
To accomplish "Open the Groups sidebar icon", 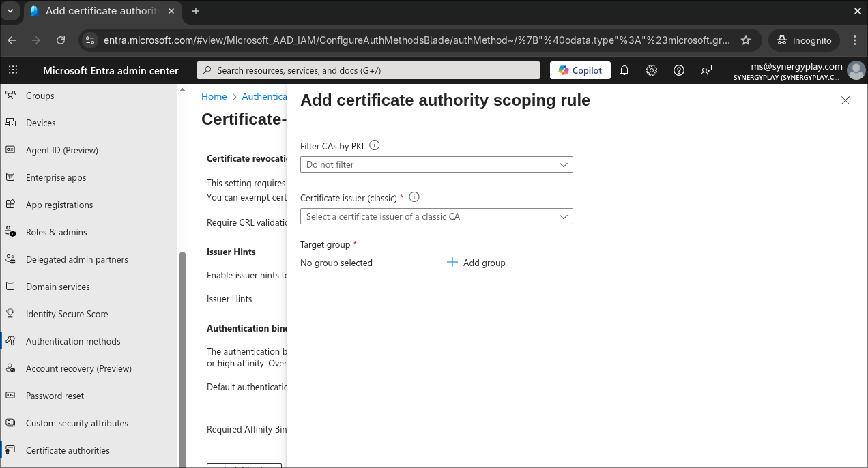I will [x=10, y=96].
